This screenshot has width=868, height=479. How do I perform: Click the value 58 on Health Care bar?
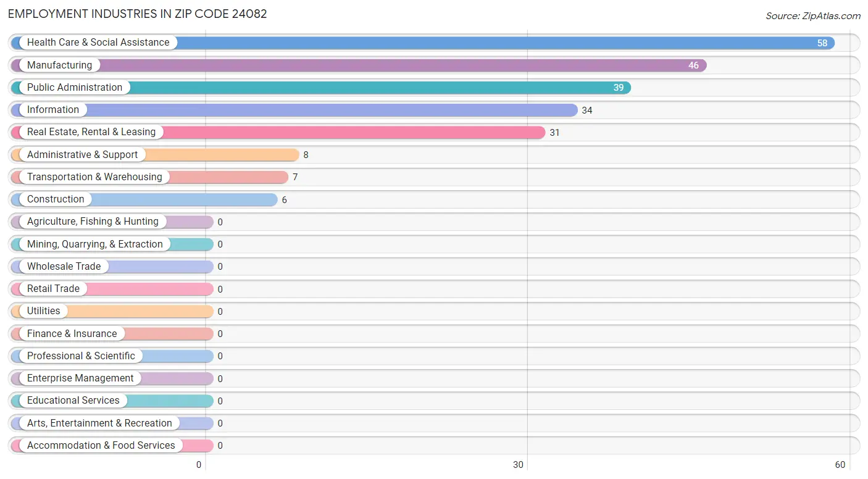click(822, 43)
